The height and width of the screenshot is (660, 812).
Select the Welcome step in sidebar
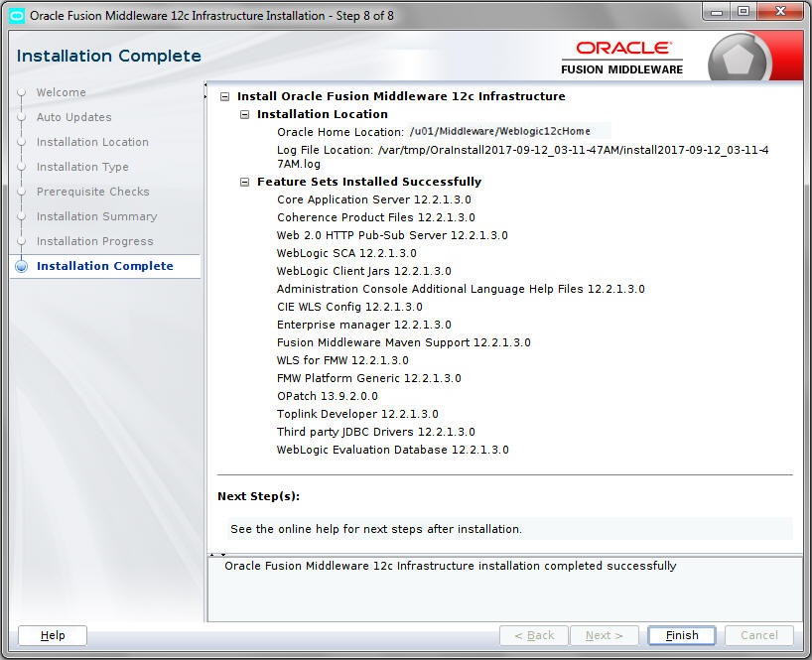[62, 92]
